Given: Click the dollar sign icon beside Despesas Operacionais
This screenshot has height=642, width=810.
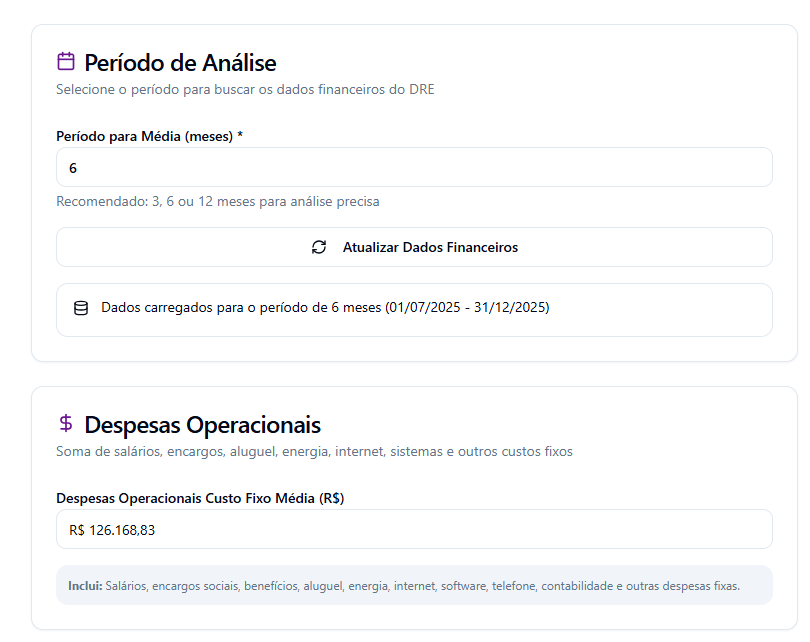Looking at the screenshot, I should [x=66, y=424].
